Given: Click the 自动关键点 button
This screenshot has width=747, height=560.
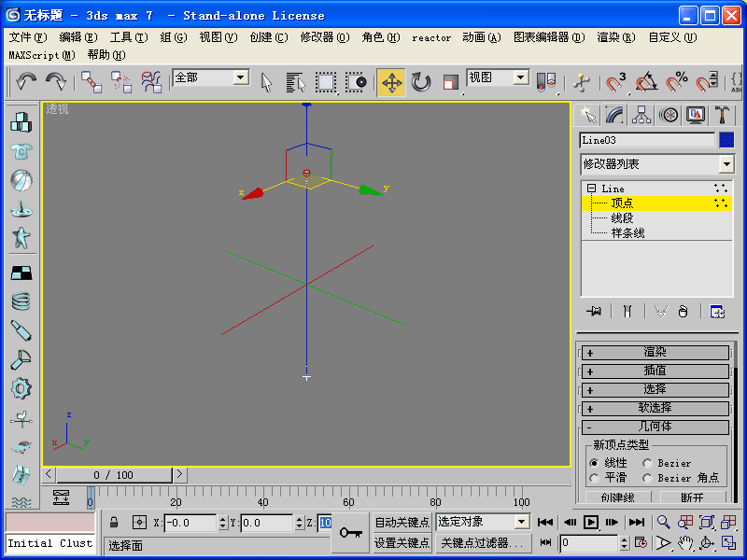Looking at the screenshot, I should pos(402,523).
